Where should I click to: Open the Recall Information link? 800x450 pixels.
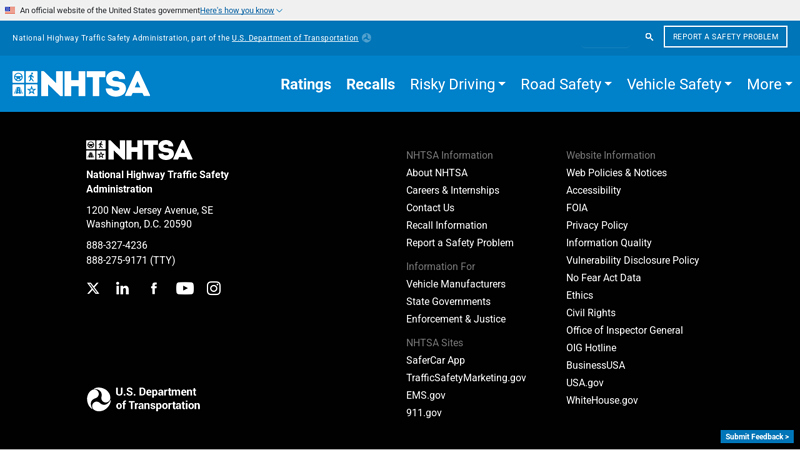click(446, 225)
